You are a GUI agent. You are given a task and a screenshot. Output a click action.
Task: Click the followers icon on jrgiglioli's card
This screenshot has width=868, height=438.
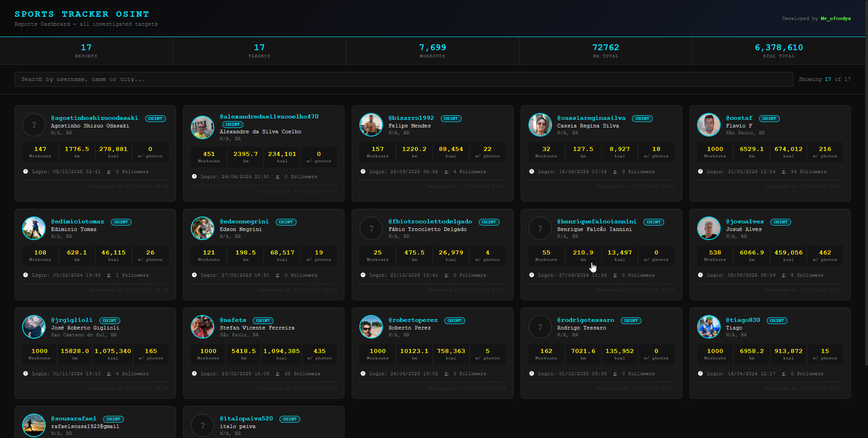click(109, 374)
